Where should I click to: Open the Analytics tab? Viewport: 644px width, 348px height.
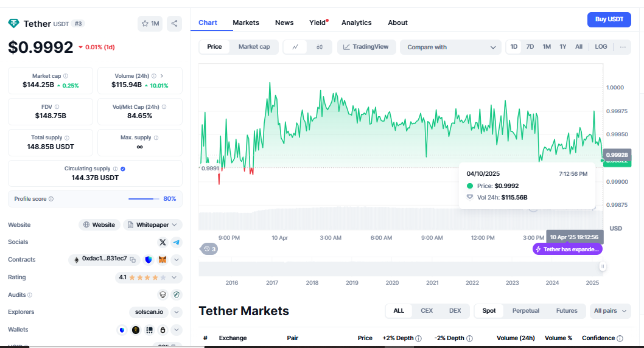click(x=357, y=23)
